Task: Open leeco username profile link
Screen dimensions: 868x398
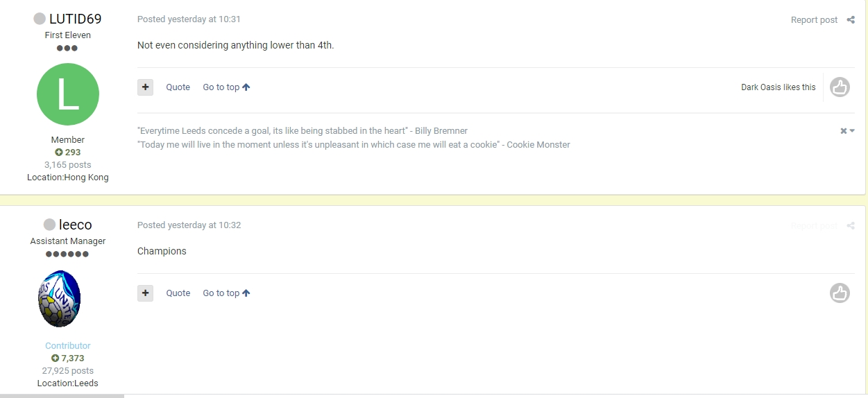Action: click(x=76, y=225)
